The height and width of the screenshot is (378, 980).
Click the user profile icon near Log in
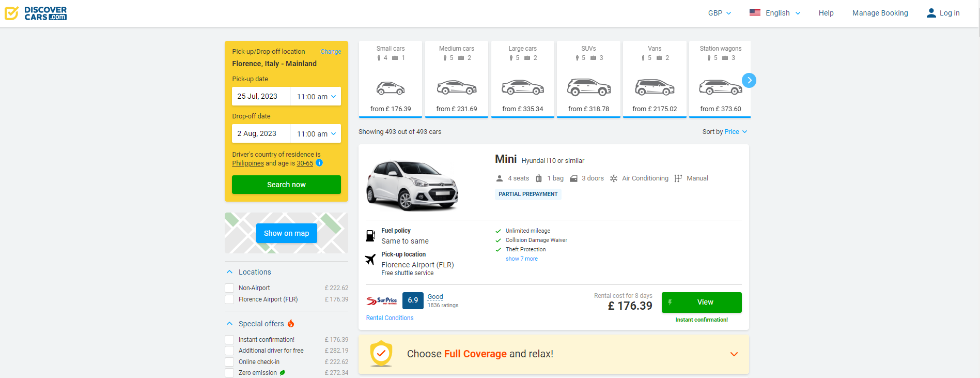tap(931, 13)
